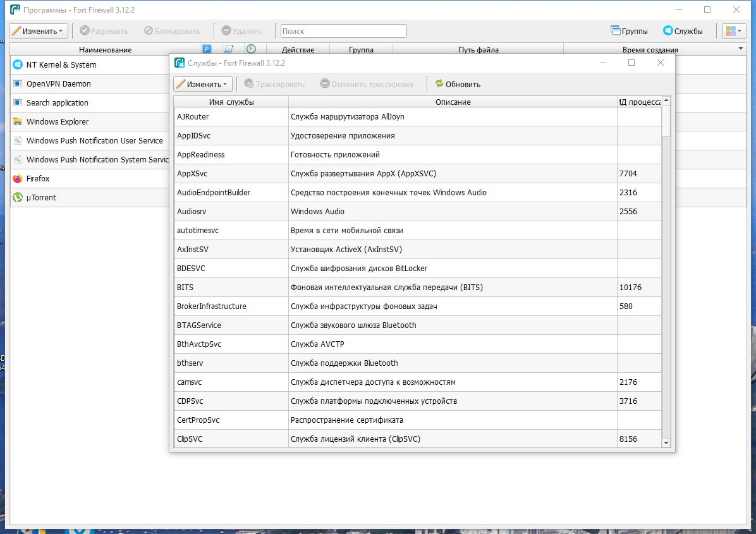This screenshot has height=534, width=756.
Task: Sort by the Действие column header
Action: click(x=298, y=49)
